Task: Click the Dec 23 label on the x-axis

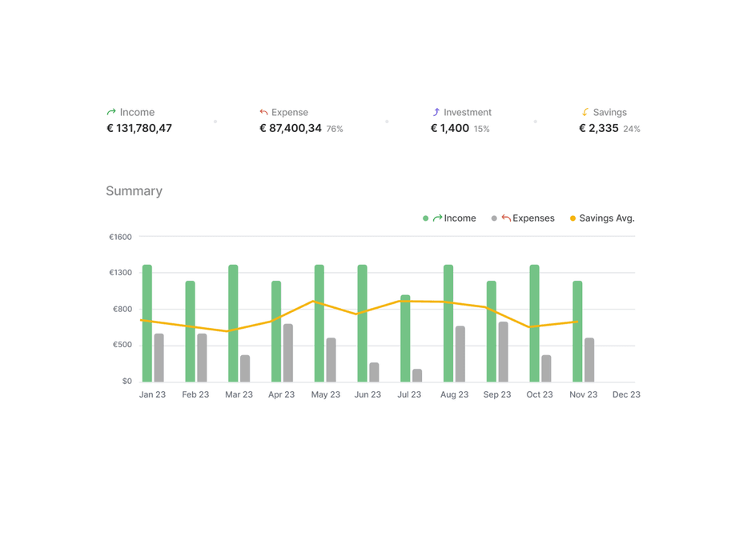Action: tap(626, 394)
